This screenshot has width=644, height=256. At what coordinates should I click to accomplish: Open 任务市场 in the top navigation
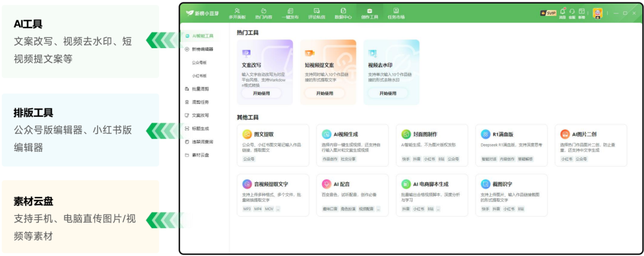396,14
